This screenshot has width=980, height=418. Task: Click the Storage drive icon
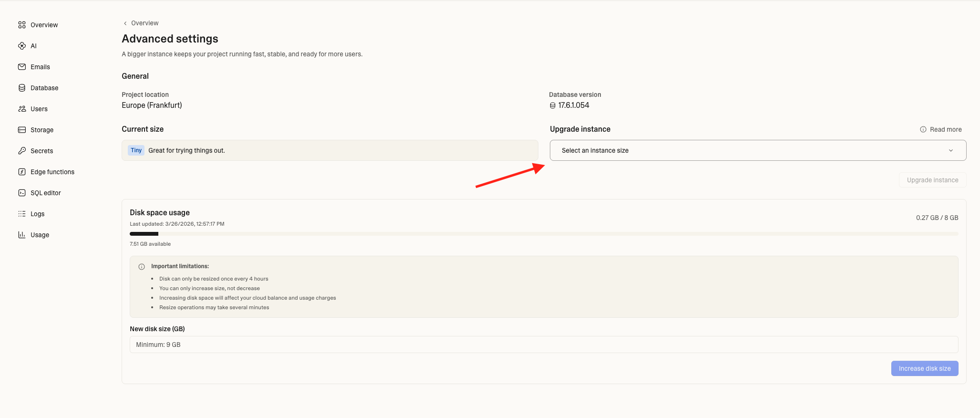tap(22, 130)
